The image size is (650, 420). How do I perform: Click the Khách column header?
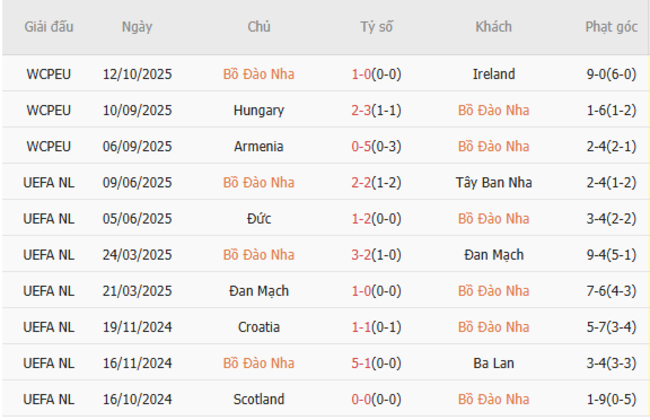coord(493,28)
